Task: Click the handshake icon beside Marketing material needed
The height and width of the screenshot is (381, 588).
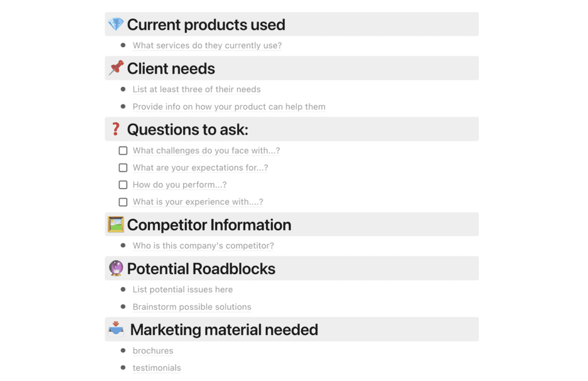Action: click(117, 329)
